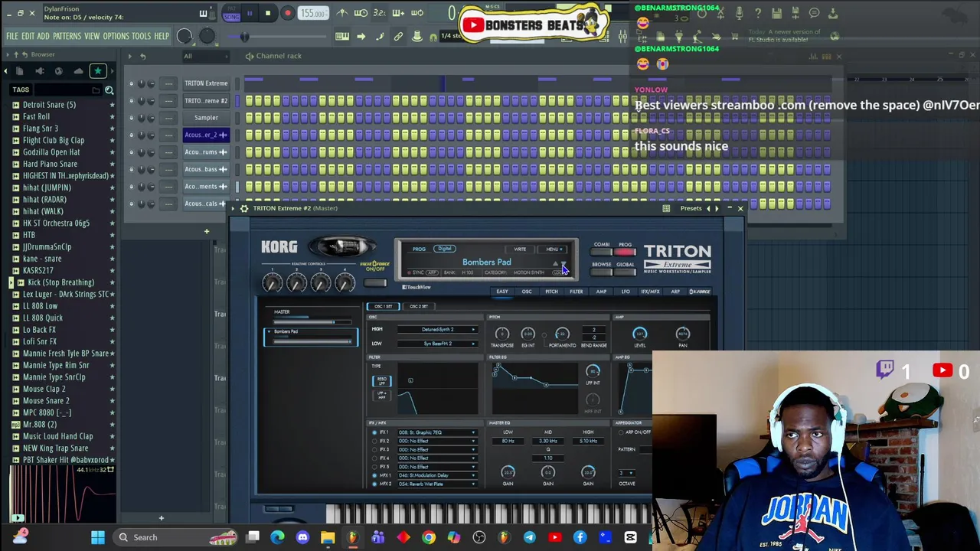Viewport: 980px width, 551px height.
Task: Pause playback using the pause button
Action: click(250, 13)
